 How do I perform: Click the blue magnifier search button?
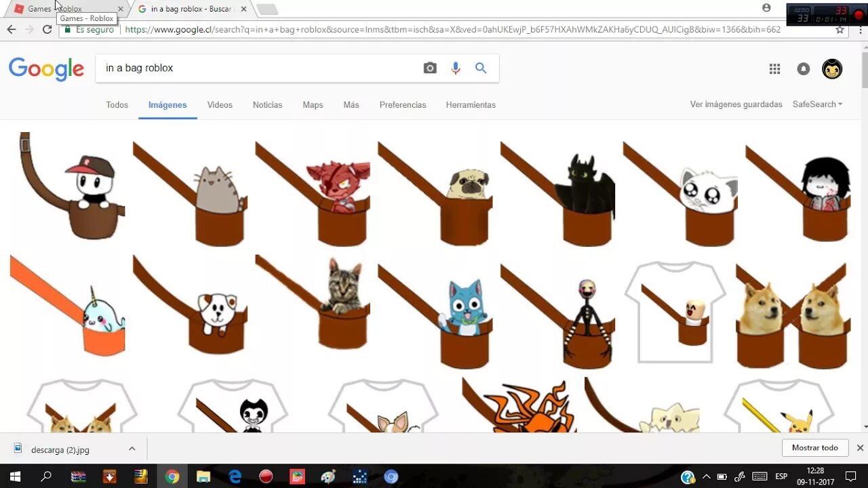coord(481,68)
